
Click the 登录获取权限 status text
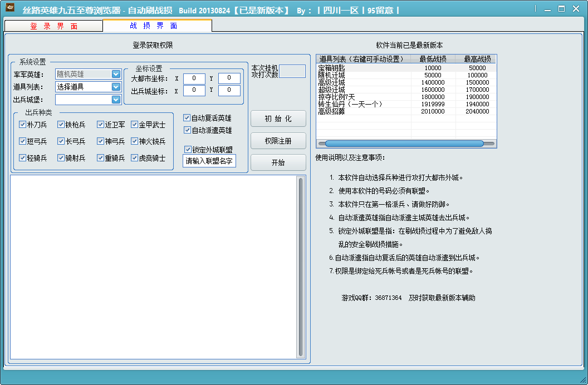point(153,45)
